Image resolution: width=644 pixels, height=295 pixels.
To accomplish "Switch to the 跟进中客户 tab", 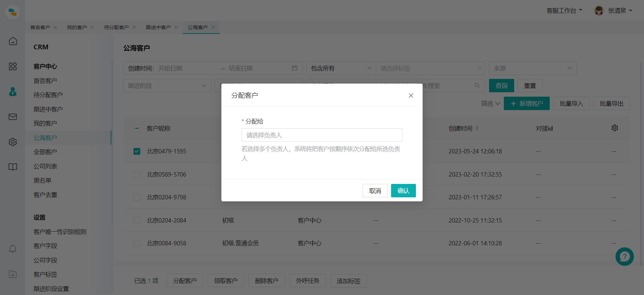I will [x=158, y=27].
